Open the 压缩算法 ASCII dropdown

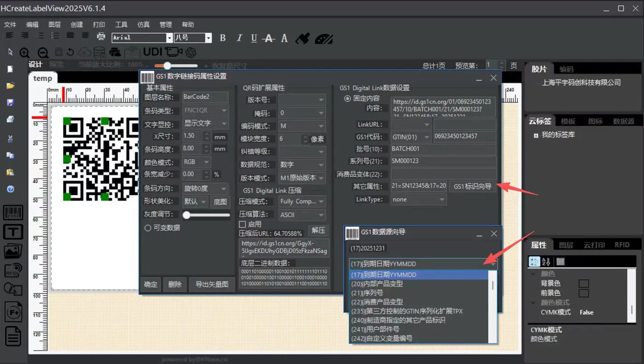pos(302,215)
